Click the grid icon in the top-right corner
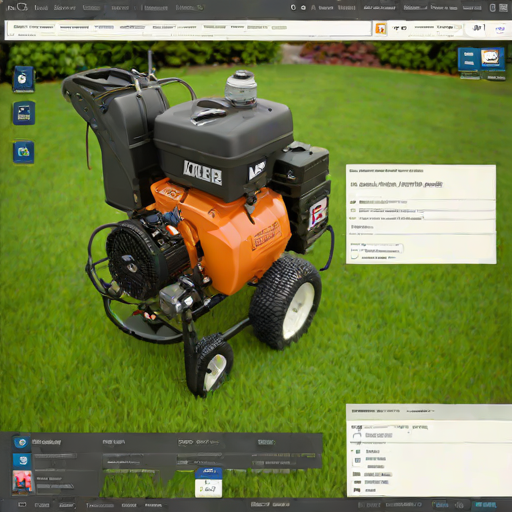Viewport: 512px width, 512px height. click(503, 8)
